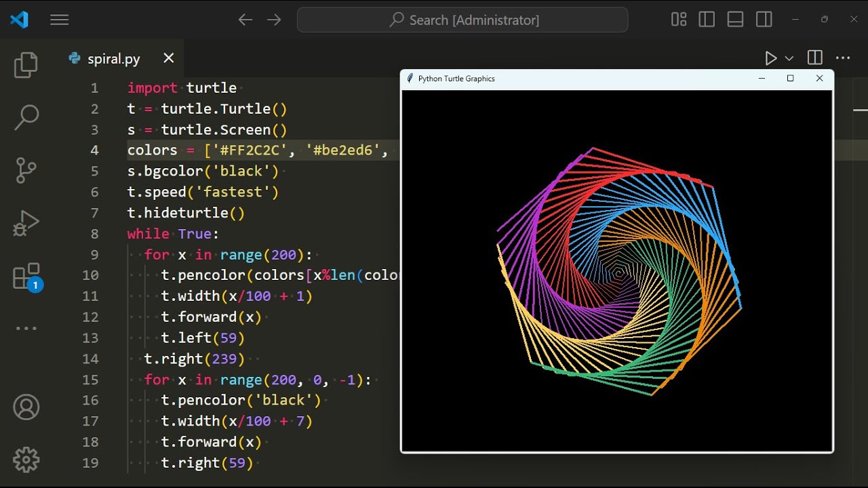Click the '#FF2C2C' color string in code

(x=250, y=150)
